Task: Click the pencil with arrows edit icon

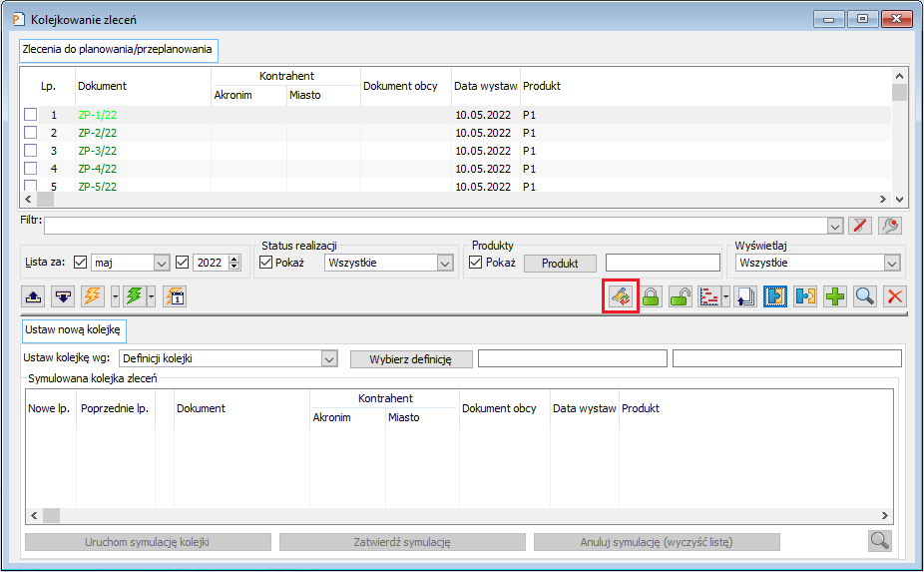Action: pos(621,296)
